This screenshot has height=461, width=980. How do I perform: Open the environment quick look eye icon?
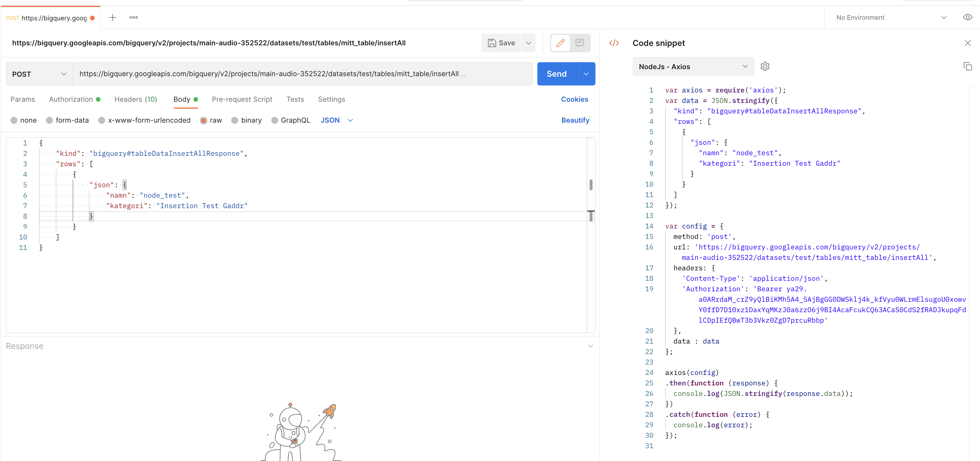(x=968, y=17)
